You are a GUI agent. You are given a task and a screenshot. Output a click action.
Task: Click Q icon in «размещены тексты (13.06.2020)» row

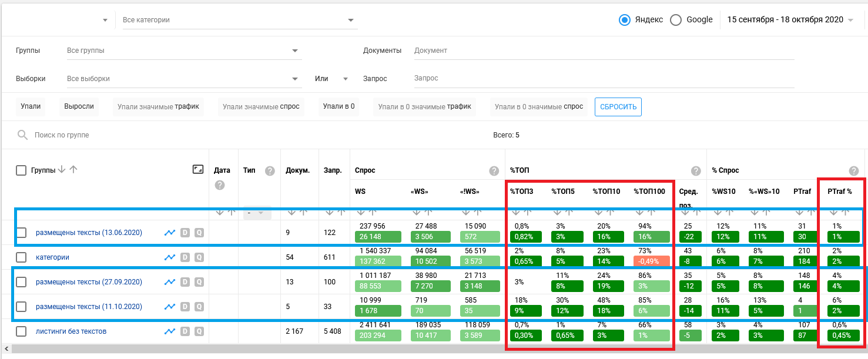pyautogui.click(x=199, y=233)
